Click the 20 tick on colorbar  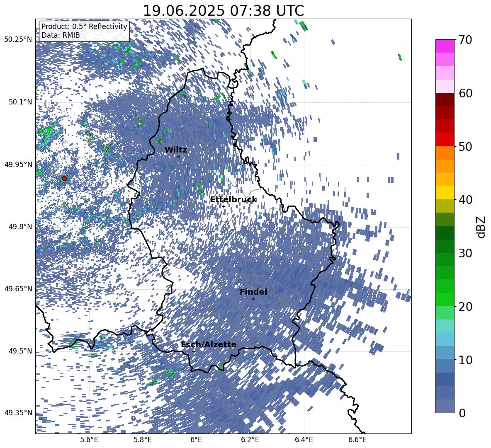pyautogui.click(x=466, y=307)
